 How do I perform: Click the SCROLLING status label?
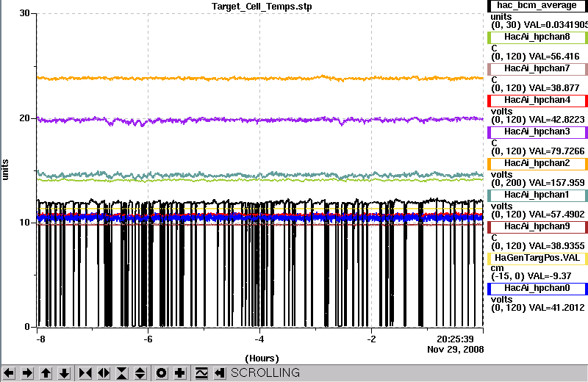[x=265, y=372]
